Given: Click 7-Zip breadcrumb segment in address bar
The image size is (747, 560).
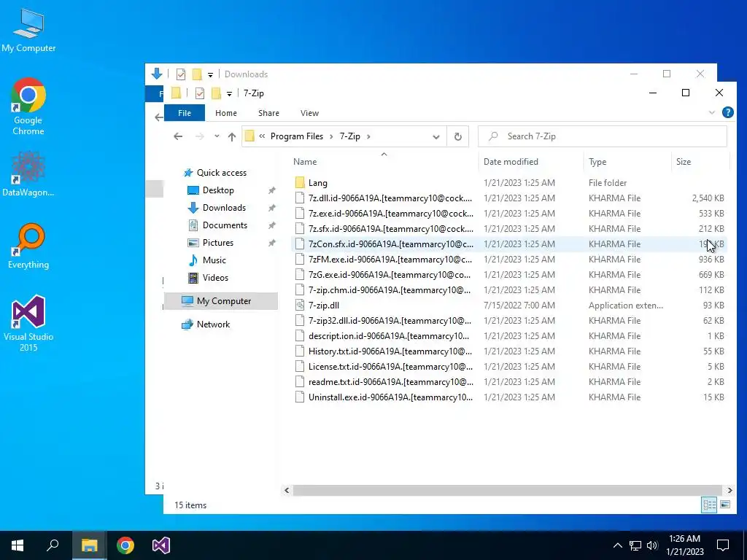Looking at the screenshot, I should pos(349,136).
